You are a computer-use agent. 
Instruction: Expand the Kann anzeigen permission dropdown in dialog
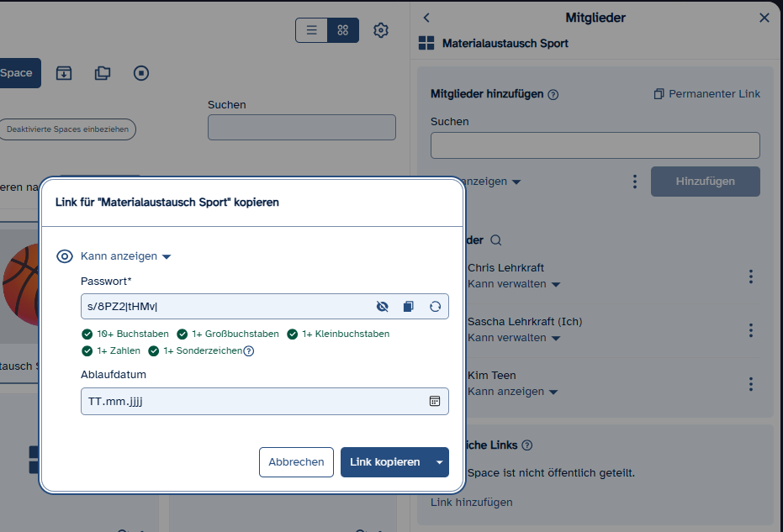point(125,256)
